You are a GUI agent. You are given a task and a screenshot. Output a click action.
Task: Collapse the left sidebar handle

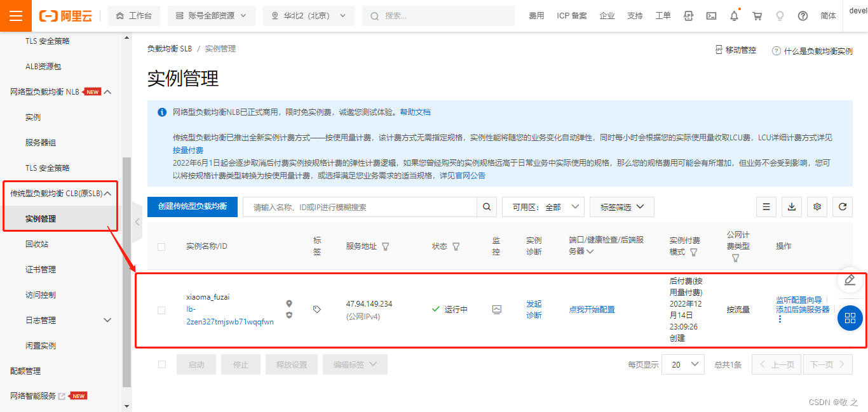click(x=137, y=222)
